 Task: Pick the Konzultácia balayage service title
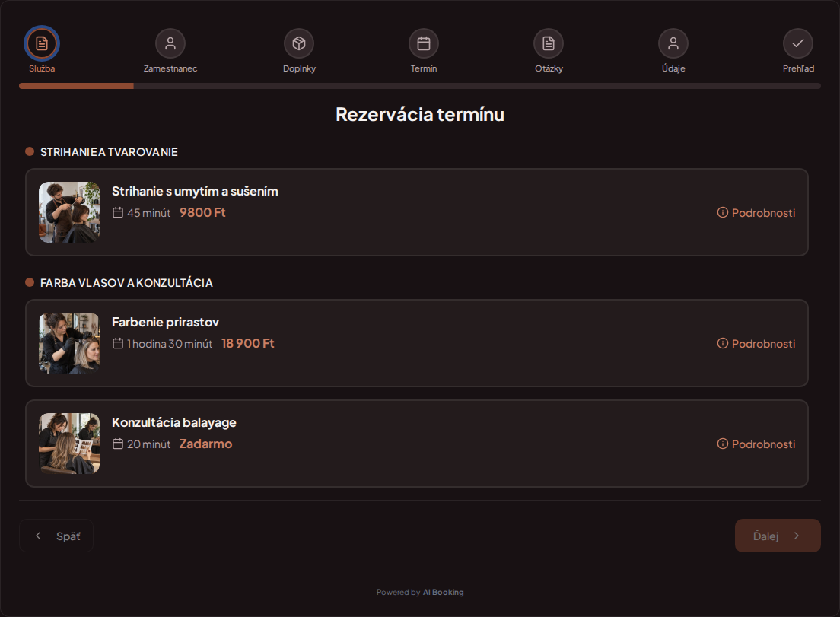pyautogui.click(x=174, y=422)
